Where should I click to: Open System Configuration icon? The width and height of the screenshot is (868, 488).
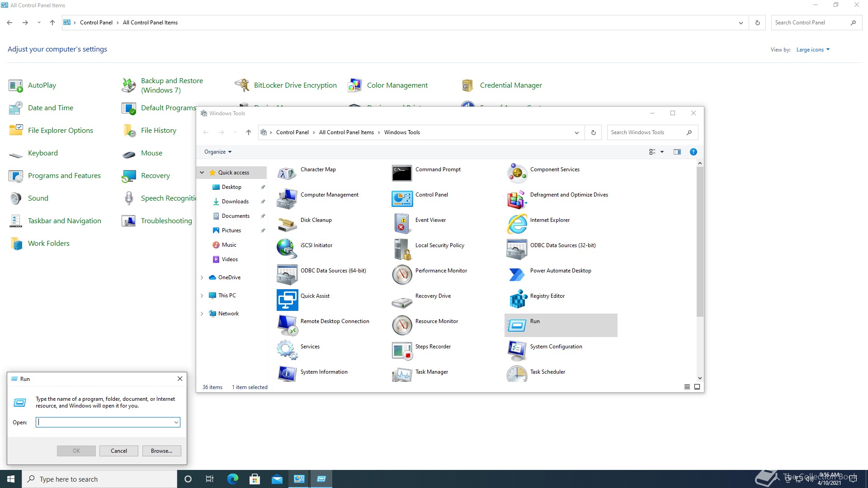point(517,351)
